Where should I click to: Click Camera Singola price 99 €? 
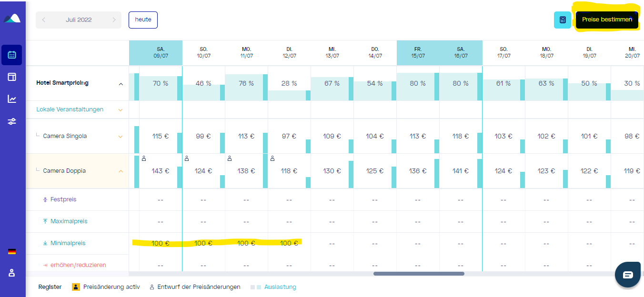pos(203,136)
